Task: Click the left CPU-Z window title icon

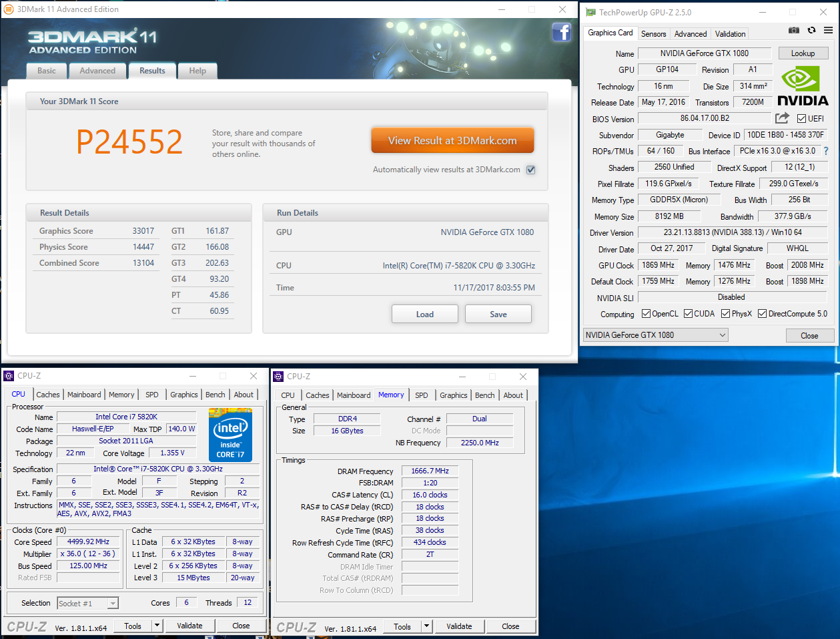Action: [9, 376]
